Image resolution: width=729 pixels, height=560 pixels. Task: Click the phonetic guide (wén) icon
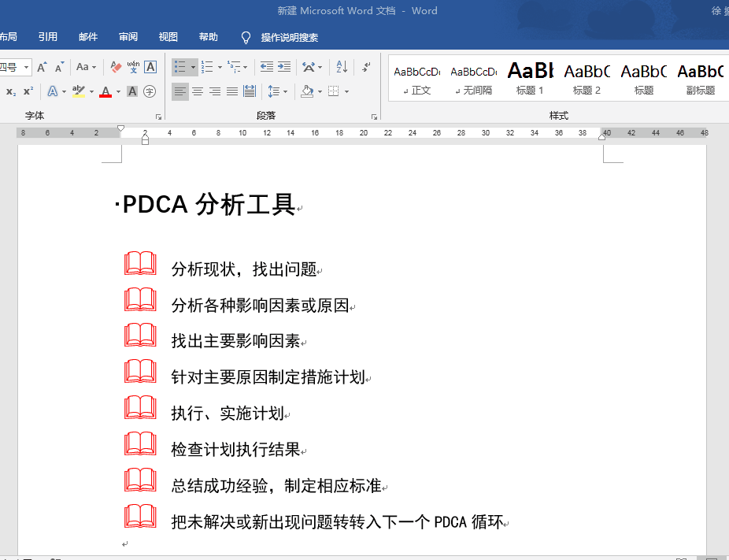[x=133, y=67]
